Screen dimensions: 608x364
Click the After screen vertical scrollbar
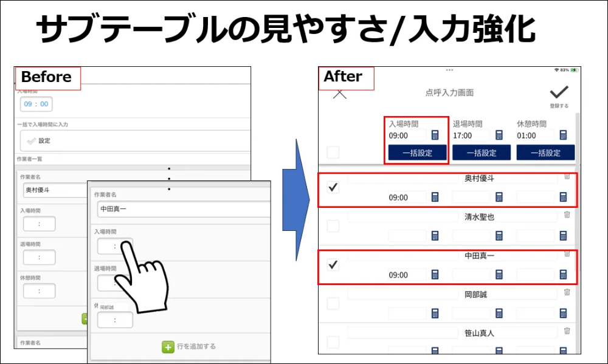[578, 233]
